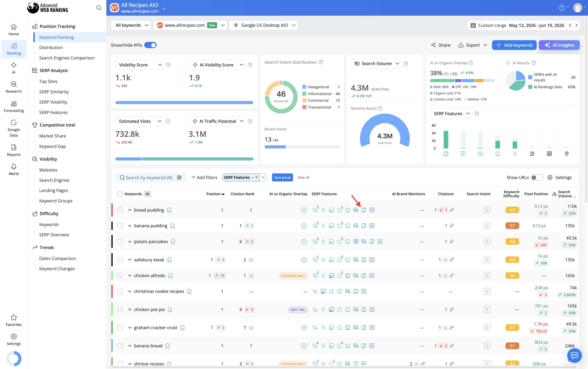The image size is (588, 369).
Task: Click Search Intent distribution info icon
Action: pyautogui.click(x=321, y=62)
